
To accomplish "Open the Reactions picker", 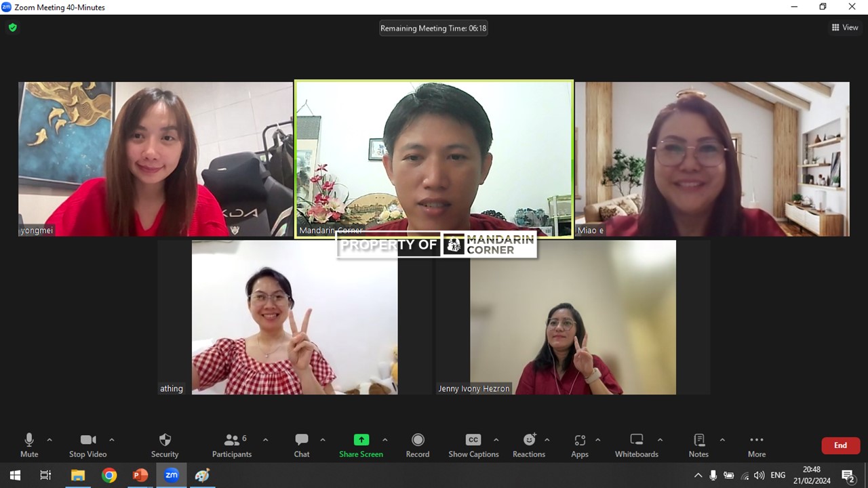I will tap(529, 445).
